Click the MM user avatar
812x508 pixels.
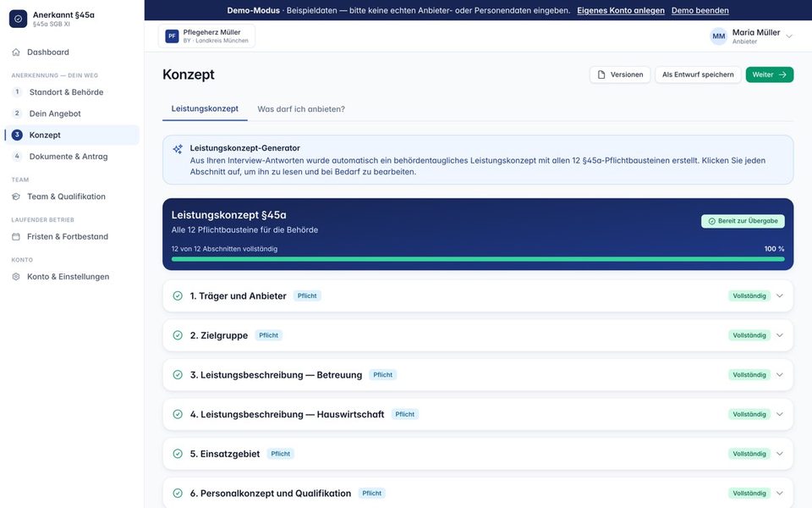[x=718, y=36]
